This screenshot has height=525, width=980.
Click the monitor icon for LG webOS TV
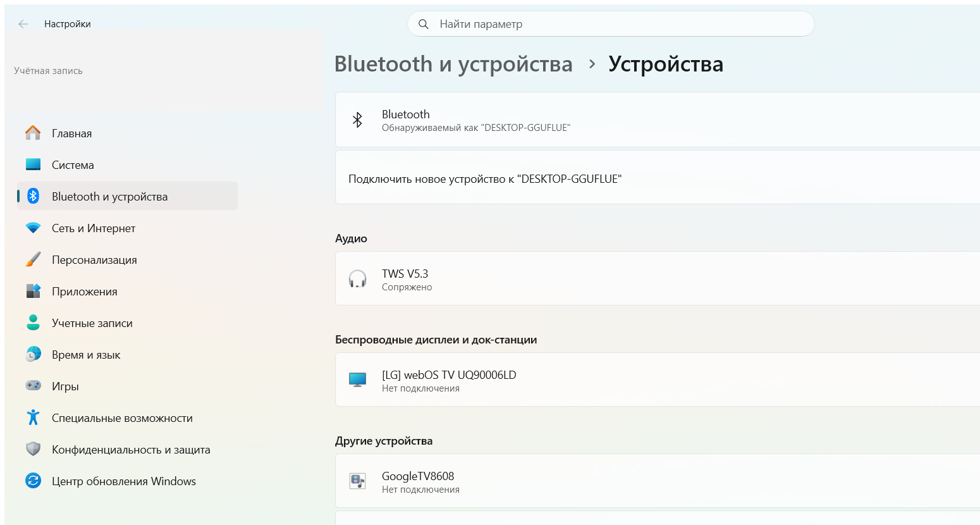[x=357, y=380]
